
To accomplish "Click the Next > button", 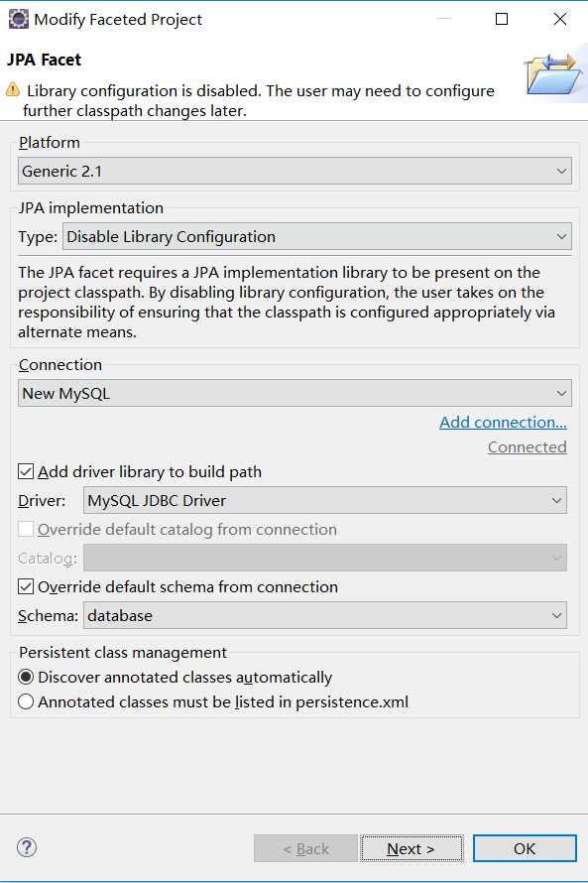I will point(412,848).
